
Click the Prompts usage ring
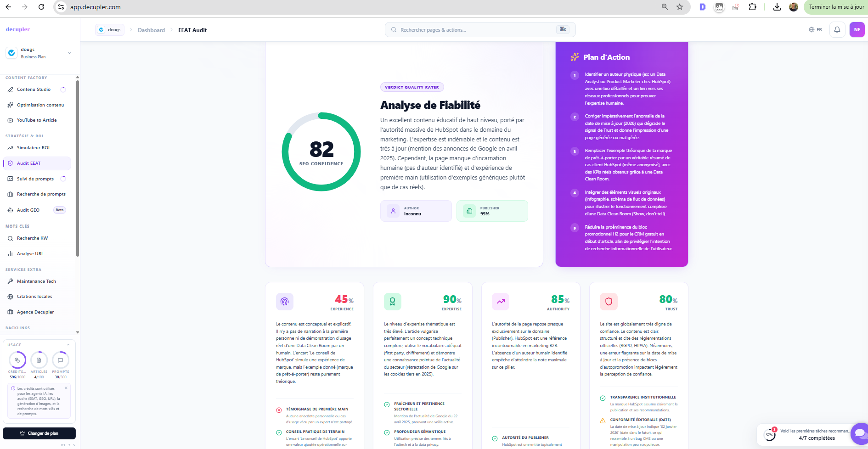pos(61,360)
